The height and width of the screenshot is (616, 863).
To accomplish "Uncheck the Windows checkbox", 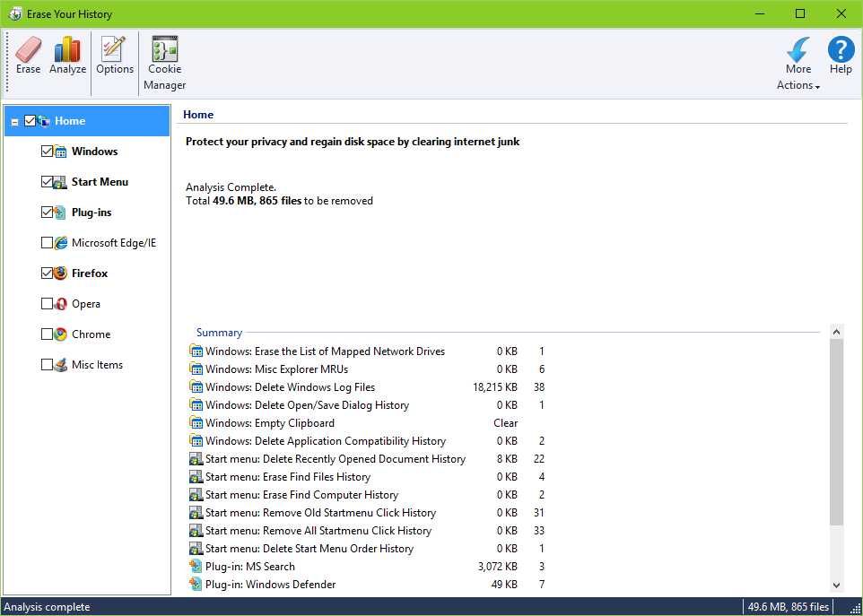I will [47, 152].
